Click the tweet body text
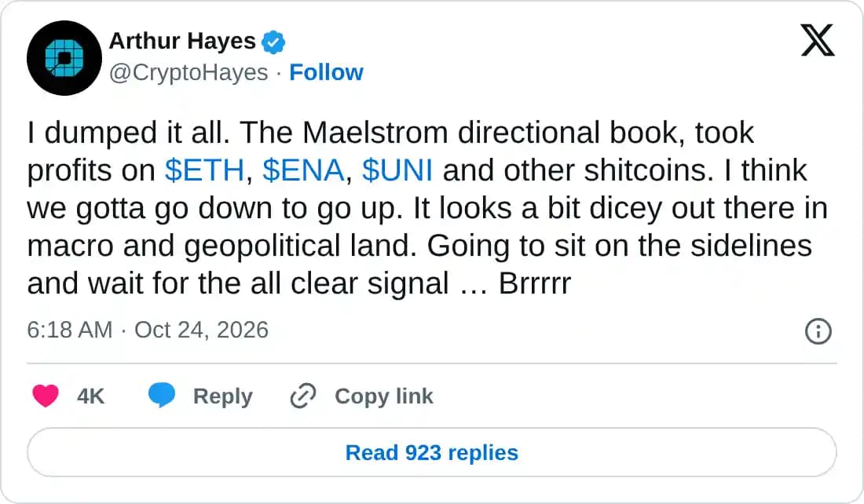Screen dimensions: 864x504 click(x=427, y=208)
